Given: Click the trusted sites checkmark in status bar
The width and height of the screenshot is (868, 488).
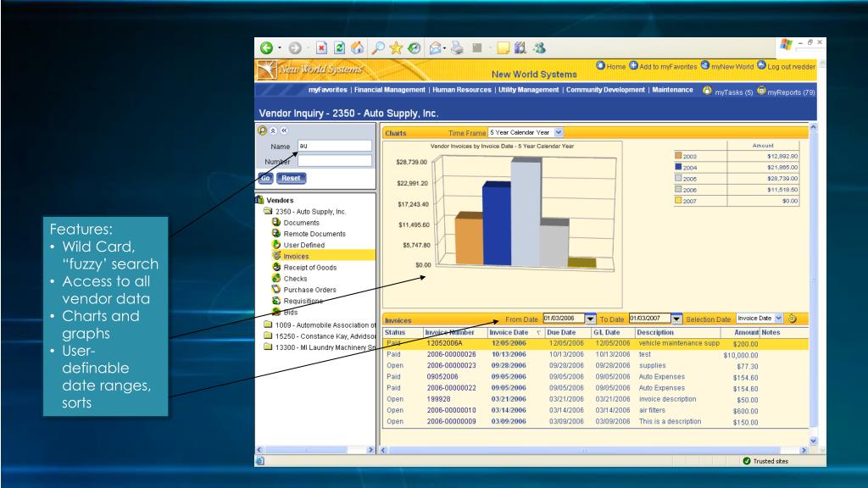Looking at the screenshot, I should coord(746,461).
